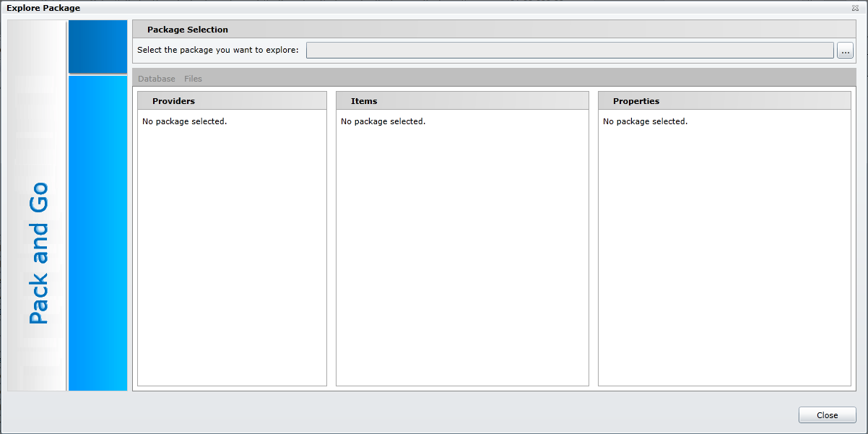Image resolution: width=868 pixels, height=434 pixels.
Task: Click 'No package selected.' in Properties list
Action: point(645,121)
